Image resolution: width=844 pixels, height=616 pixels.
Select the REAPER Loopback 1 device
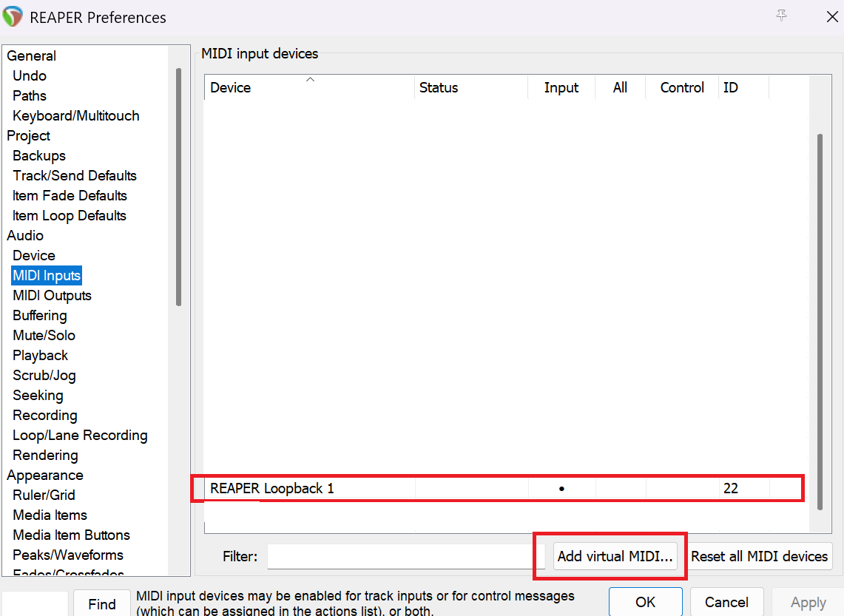click(271, 489)
